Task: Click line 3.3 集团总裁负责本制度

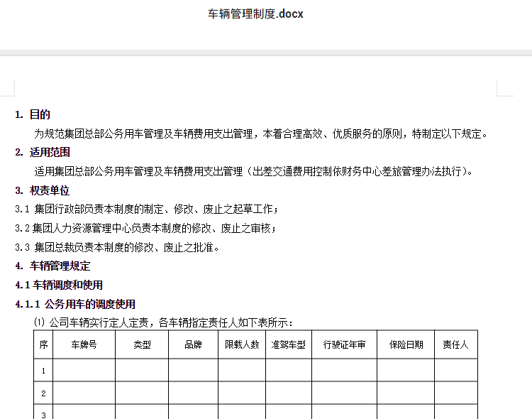Action: [x=117, y=247]
